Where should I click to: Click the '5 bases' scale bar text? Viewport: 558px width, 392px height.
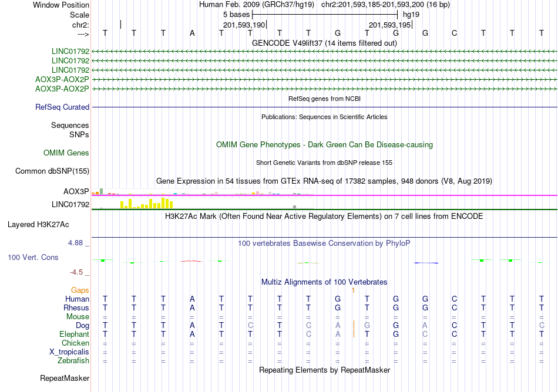click(x=236, y=15)
